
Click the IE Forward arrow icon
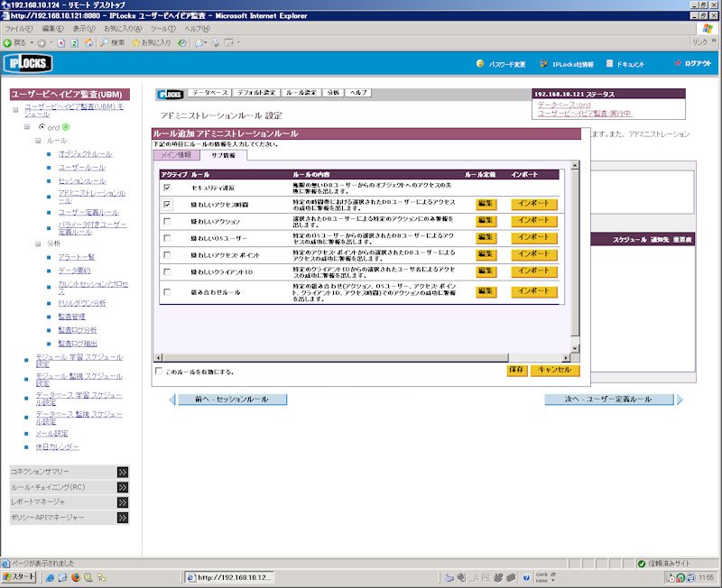click(x=42, y=42)
